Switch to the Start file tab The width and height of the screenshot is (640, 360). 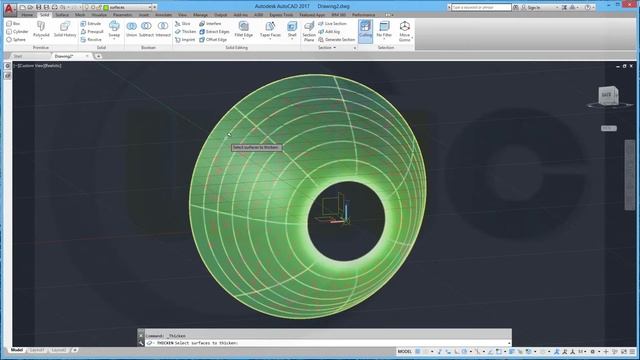pyautogui.click(x=18, y=56)
